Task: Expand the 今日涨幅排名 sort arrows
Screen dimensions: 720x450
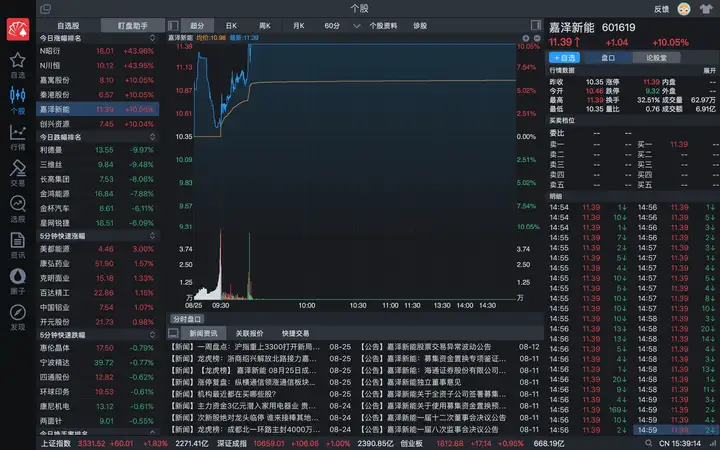Action: click(x=152, y=38)
